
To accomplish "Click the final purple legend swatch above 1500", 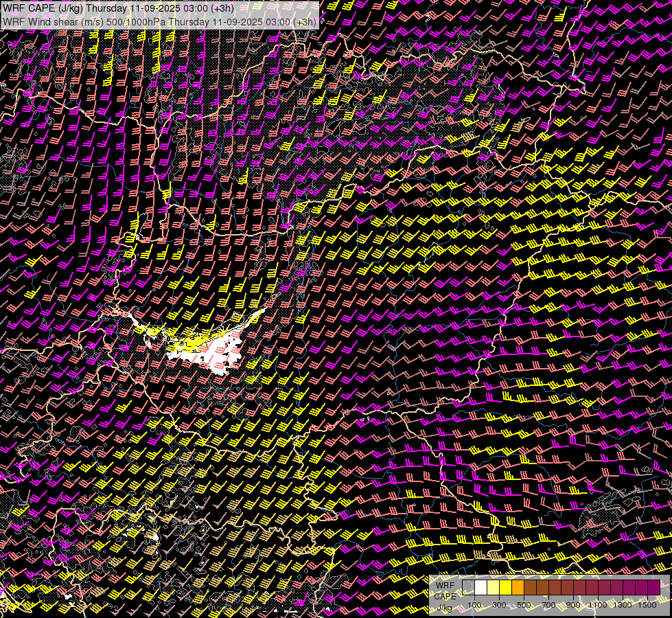I will [x=653, y=587].
